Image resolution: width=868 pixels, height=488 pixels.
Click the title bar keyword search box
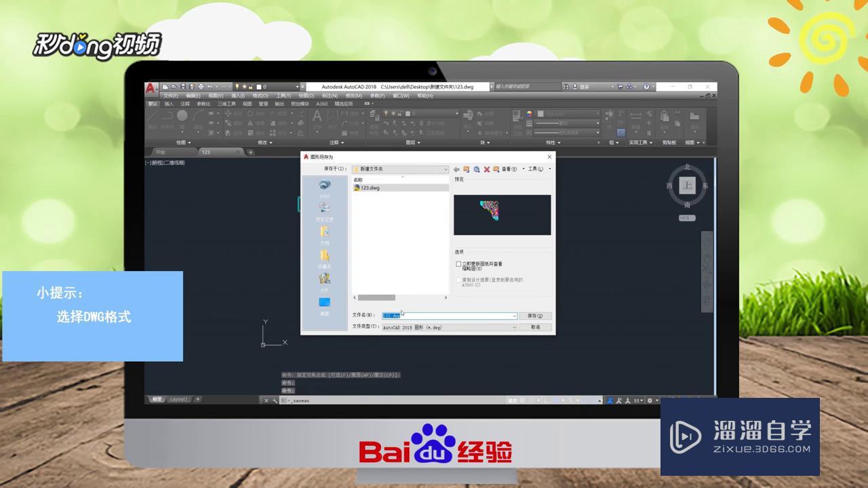(x=528, y=87)
